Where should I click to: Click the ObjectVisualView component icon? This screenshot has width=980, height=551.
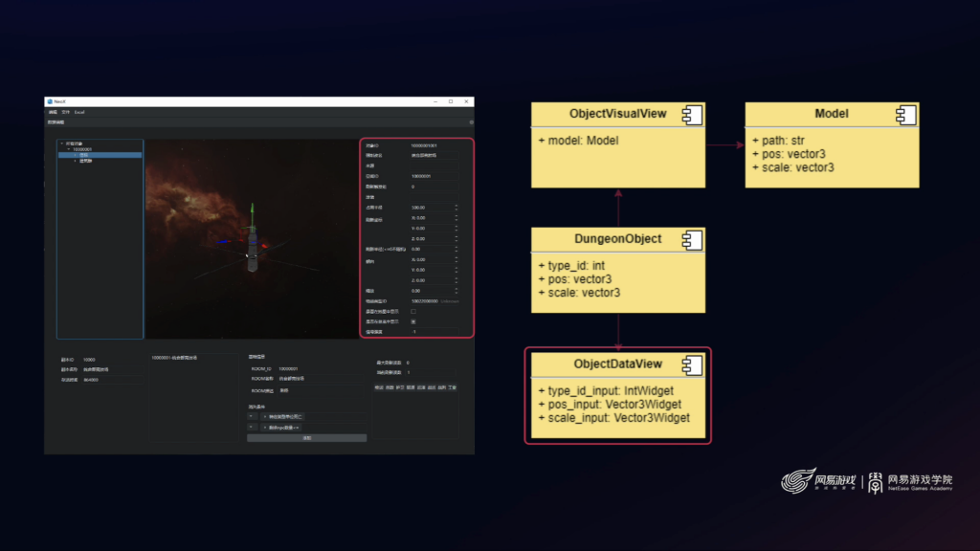[x=692, y=115]
